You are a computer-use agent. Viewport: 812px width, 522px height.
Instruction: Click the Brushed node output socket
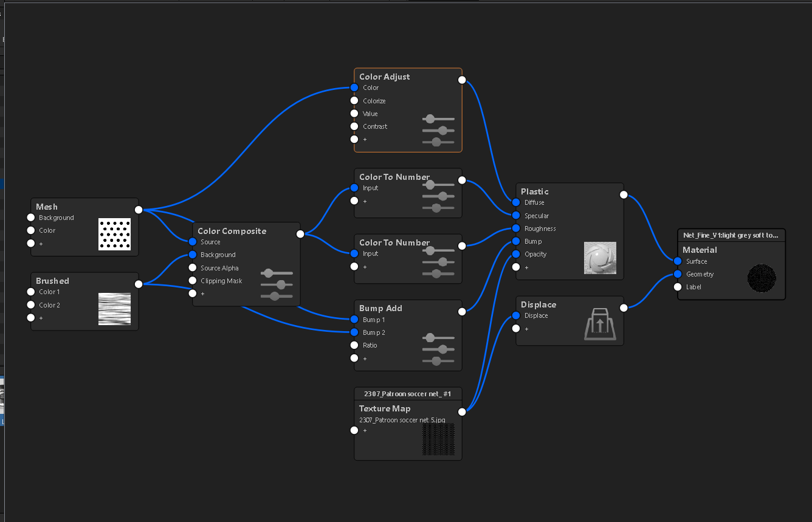pyautogui.click(x=139, y=284)
